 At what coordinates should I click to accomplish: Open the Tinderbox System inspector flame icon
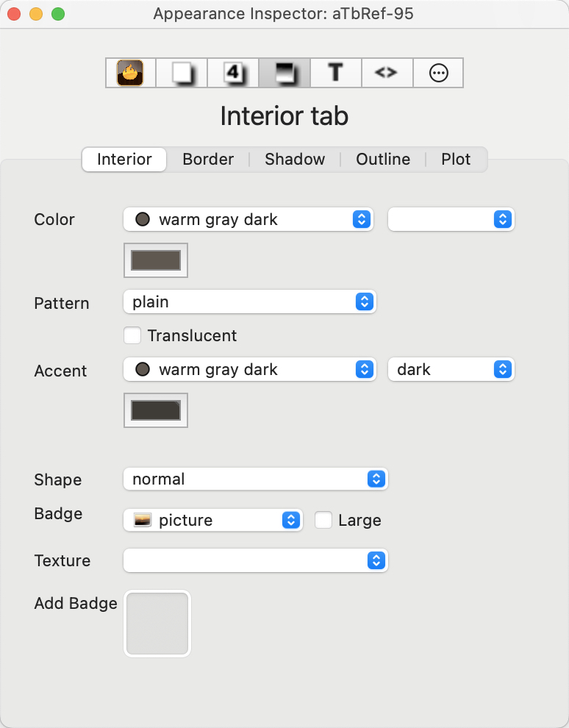[x=129, y=73]
